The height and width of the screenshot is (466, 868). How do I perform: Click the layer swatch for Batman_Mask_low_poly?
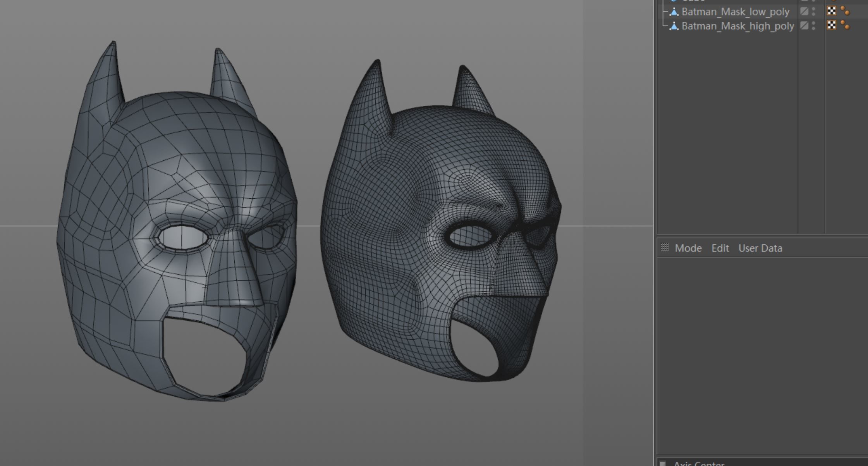click(804, 12)
